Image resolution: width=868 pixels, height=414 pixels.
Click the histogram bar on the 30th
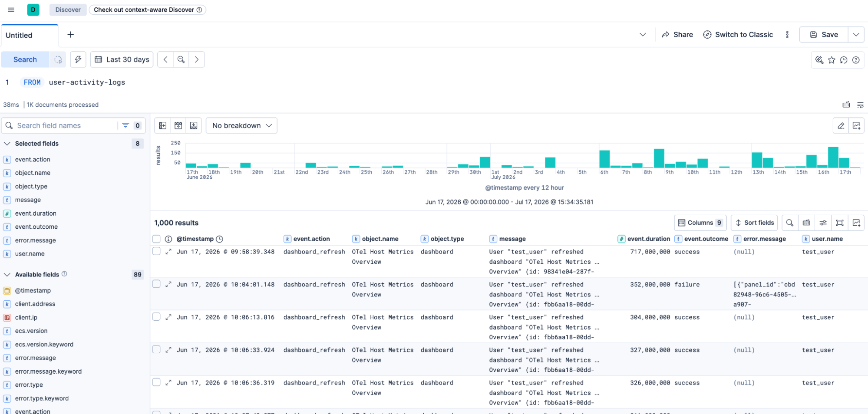click(x=485, y=162)
